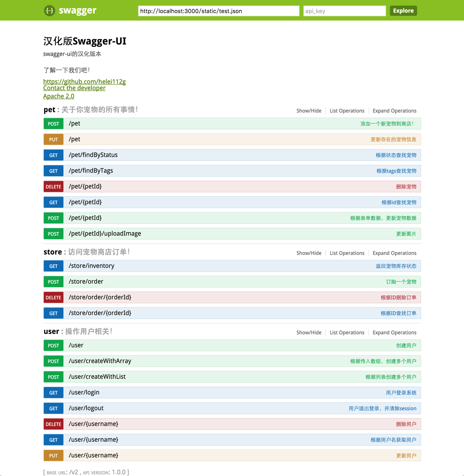Open the Apache 2.0 license link

coord(59,96)
